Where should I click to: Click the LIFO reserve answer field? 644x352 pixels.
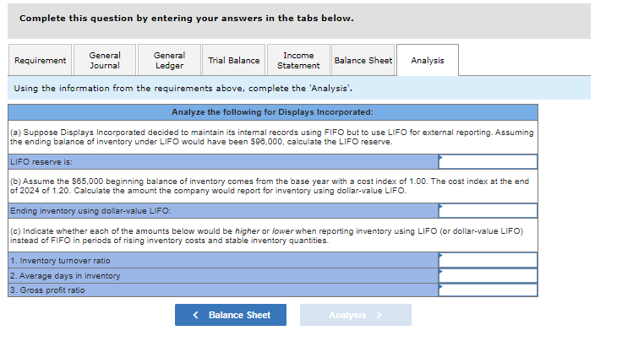click(x=488, y=161)
